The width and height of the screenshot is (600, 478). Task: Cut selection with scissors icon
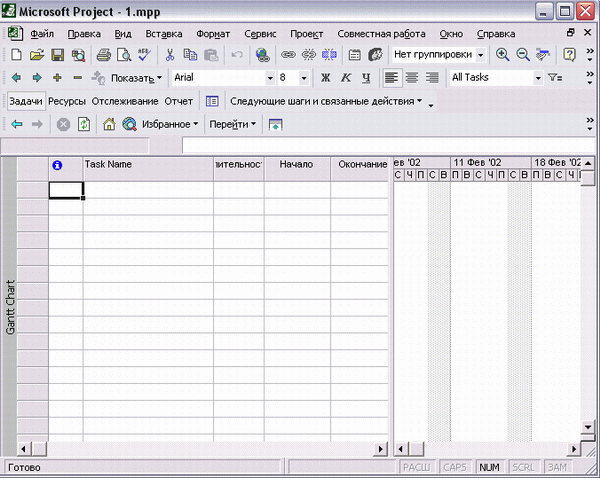tap(170, 55)
